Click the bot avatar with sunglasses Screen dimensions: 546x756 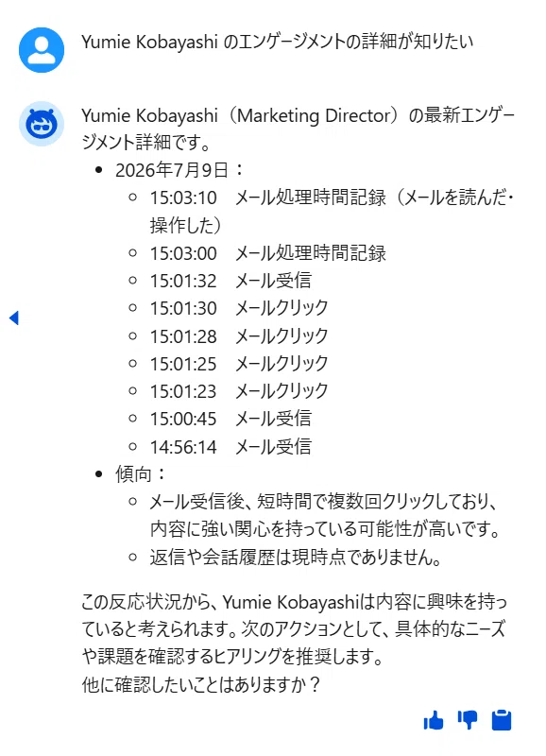click(42, 124)
